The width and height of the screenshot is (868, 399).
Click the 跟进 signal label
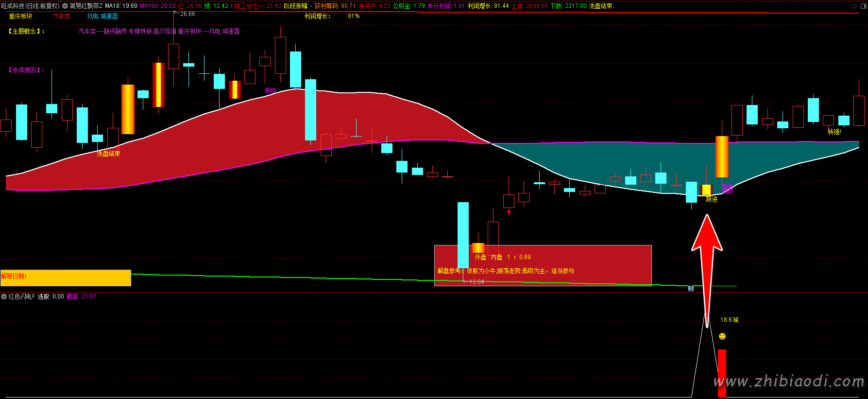(712, 199)
